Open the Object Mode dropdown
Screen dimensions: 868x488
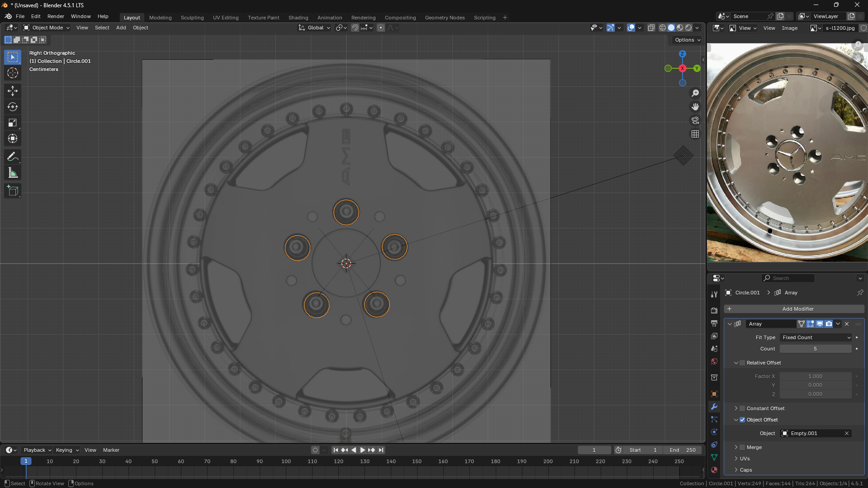(x=47, y=28)
